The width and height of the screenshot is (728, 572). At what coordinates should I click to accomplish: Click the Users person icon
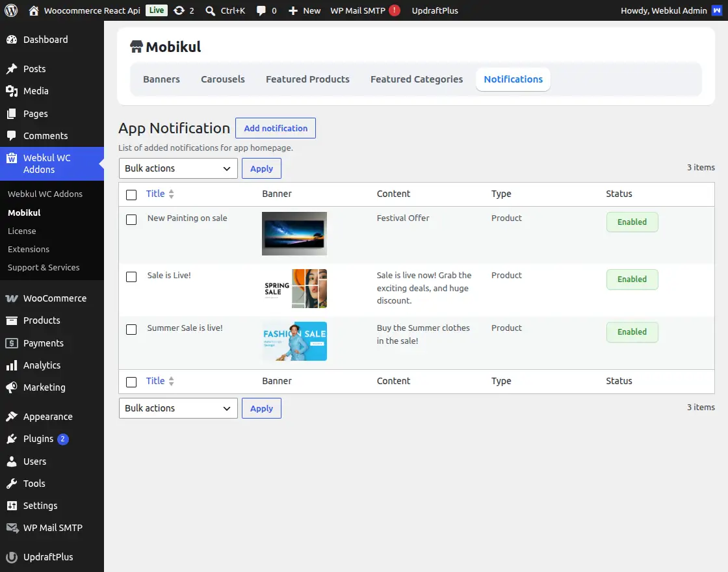tap(12, 461)
